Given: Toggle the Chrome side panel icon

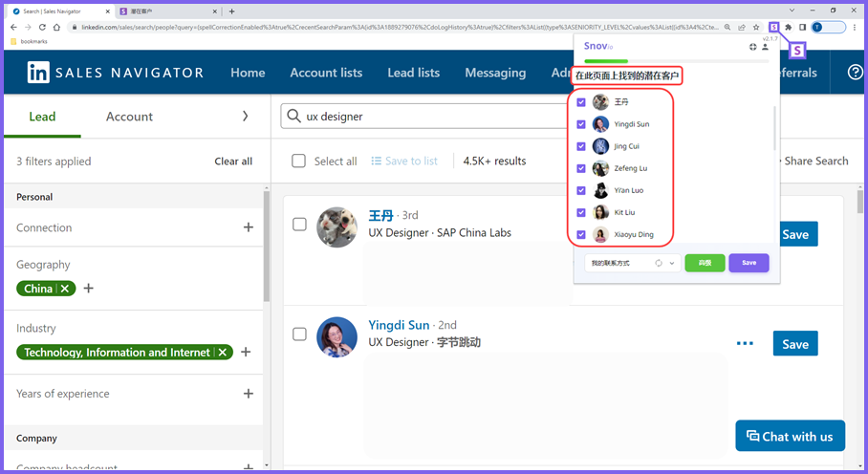Looking at the screenshot, I should click(803, 27).
